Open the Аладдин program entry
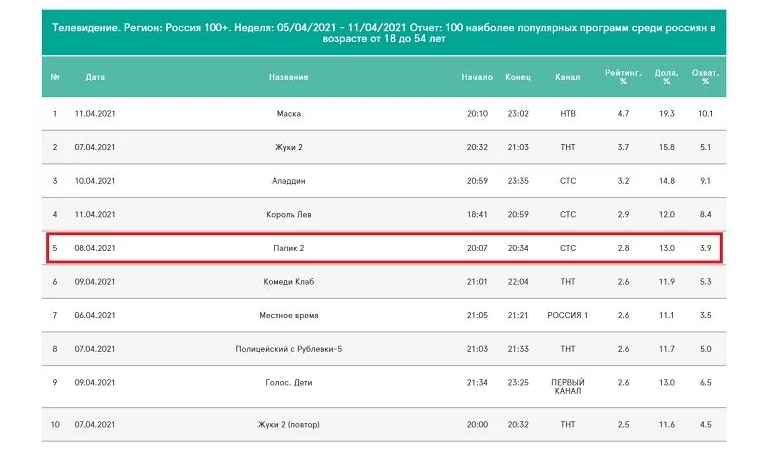 pyautogui.click(x=288, y=181)
